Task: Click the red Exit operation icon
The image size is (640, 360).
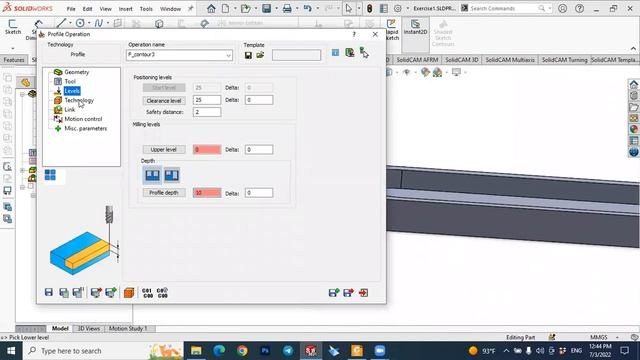Action: coord(363,293)
